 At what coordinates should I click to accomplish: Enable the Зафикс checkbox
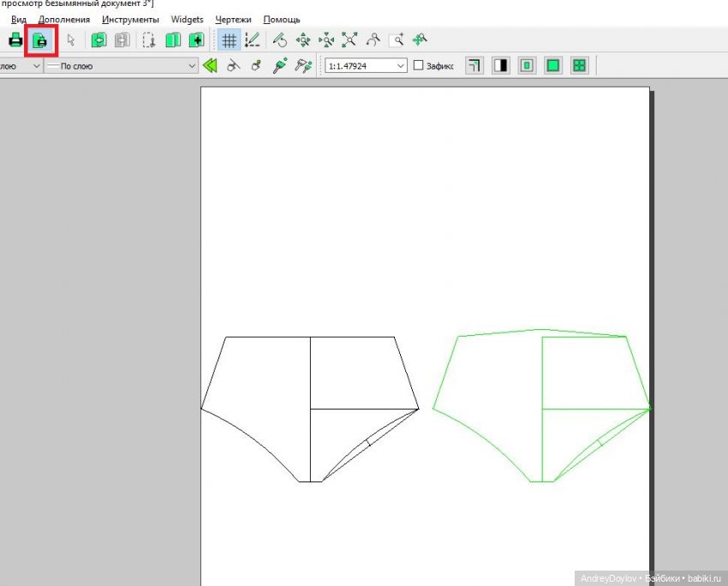[x=419, y=65]
